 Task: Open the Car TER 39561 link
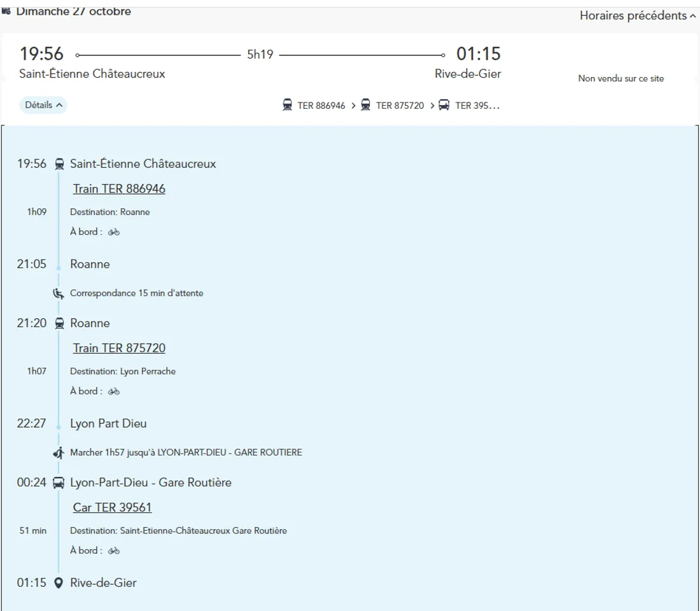(x=112, y=507)
